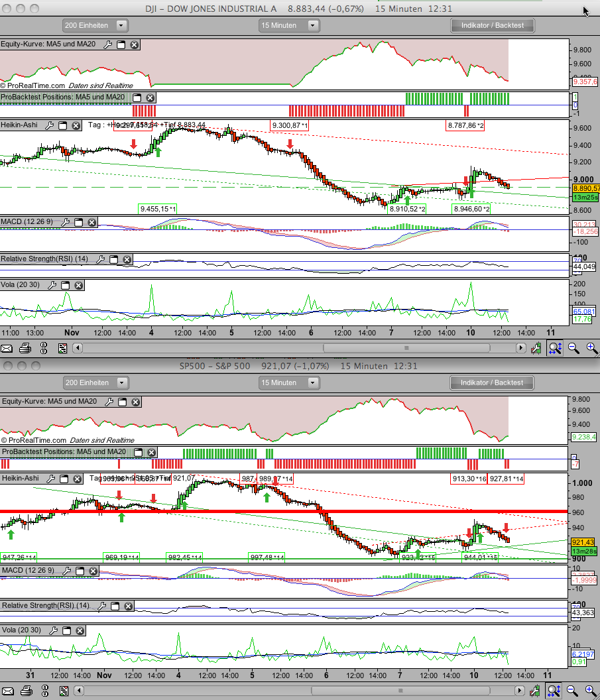
Task: Zoom out on the SP500 chart
Action: click(x=572, y=691)
